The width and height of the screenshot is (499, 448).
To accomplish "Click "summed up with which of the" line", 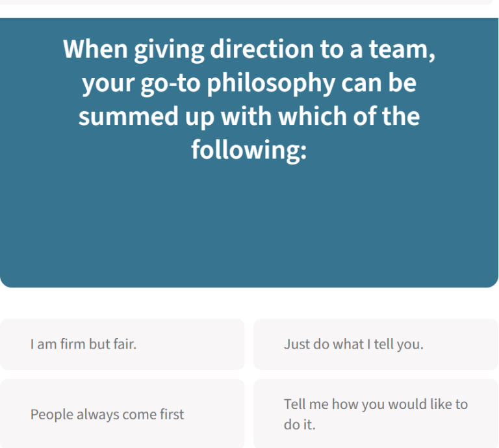I will [249, 117].
